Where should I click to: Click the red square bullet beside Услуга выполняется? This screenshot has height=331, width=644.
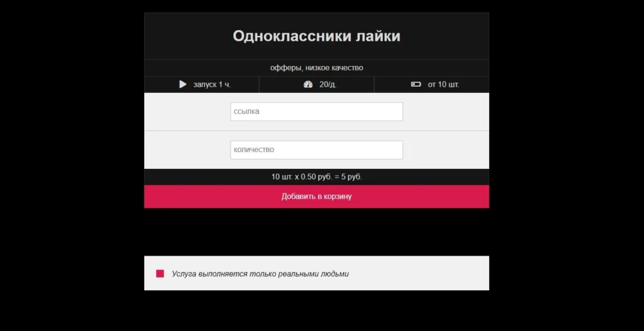[x=160, y=274]
